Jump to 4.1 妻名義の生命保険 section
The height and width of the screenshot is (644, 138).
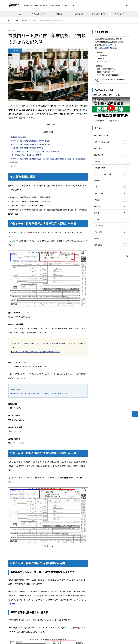35,151
